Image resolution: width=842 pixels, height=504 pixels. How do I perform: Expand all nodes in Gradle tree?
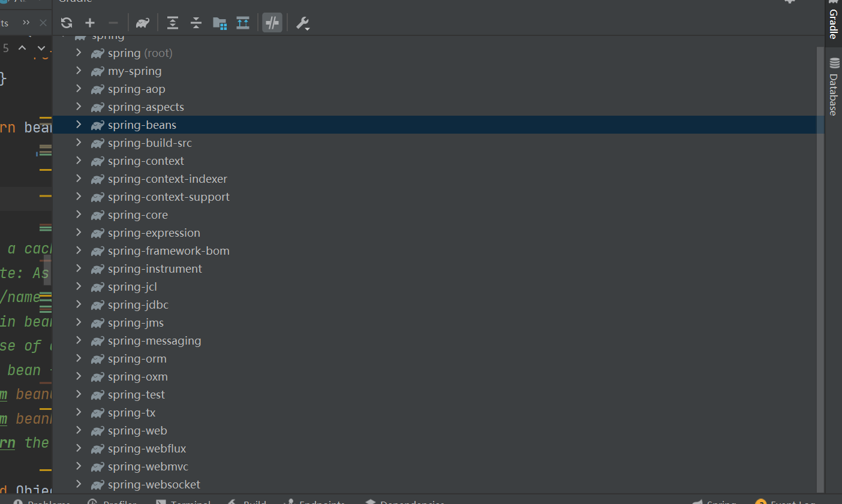(173, 23)
